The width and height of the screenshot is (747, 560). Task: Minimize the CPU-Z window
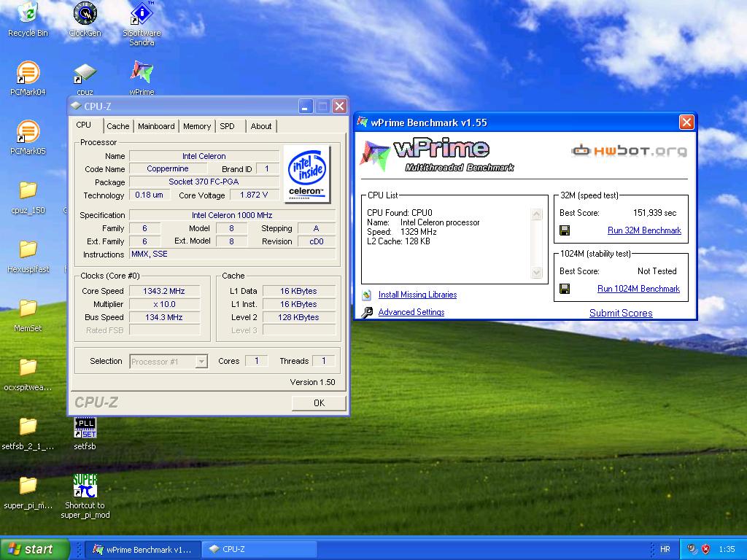[x=306, y=106]
